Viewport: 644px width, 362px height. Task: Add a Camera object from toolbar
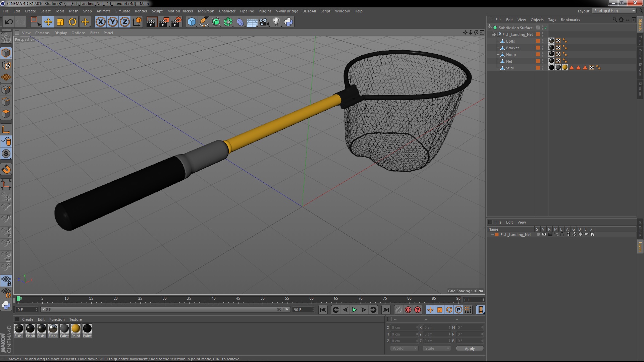point(264,22)
